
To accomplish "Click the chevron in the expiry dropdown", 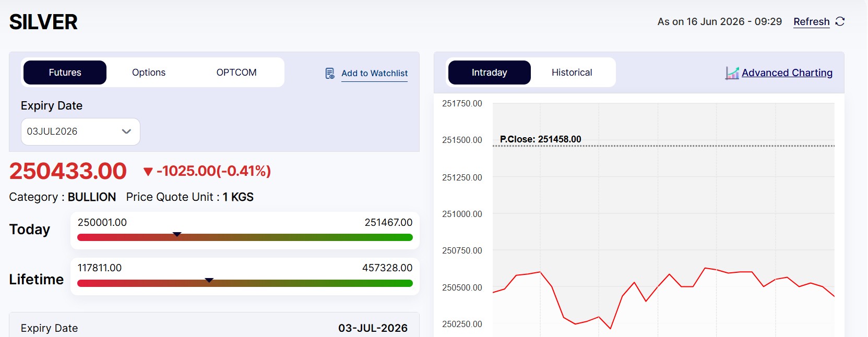I will (x=126, y=131).
